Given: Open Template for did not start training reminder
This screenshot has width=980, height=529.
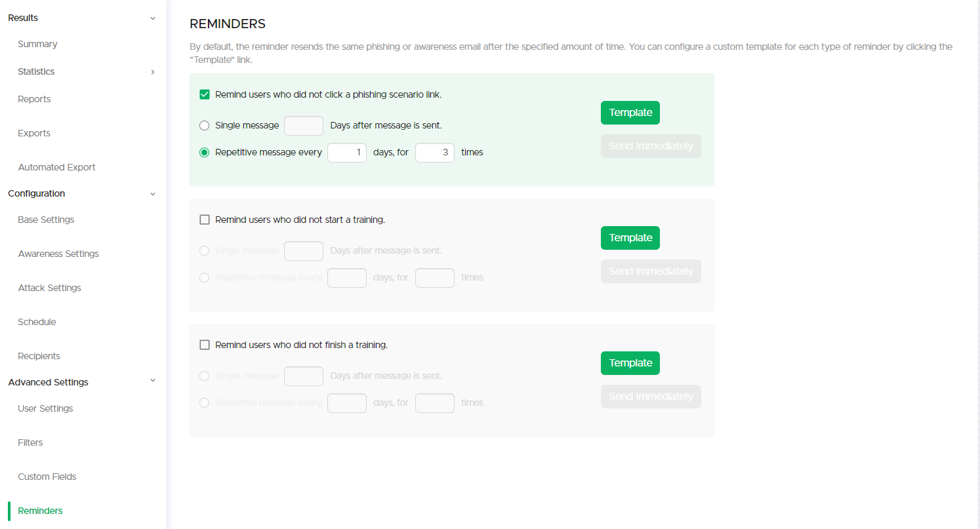Looking at the screenshot, I should tap(630, 238).
